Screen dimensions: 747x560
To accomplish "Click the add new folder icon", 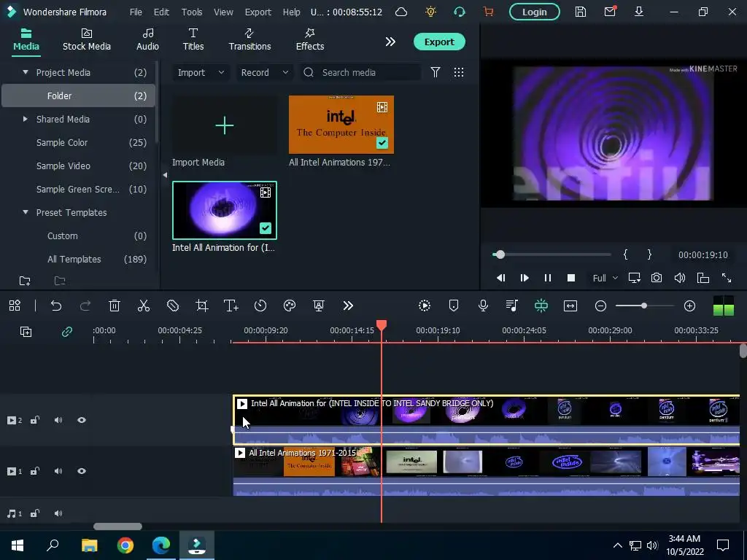I will click(25, 281).
